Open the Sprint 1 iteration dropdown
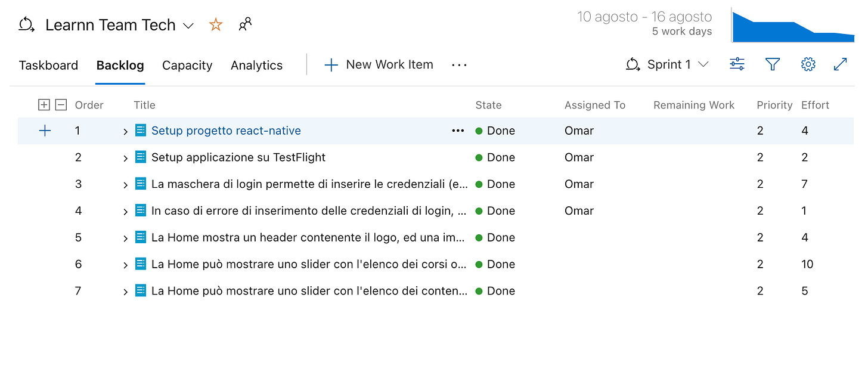 point(667,64)
